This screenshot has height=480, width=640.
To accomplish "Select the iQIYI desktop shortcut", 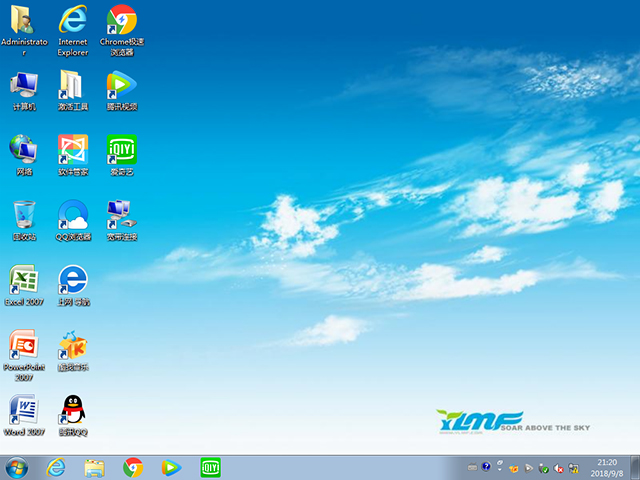I will pyautogui.click(x=122, y=151).
